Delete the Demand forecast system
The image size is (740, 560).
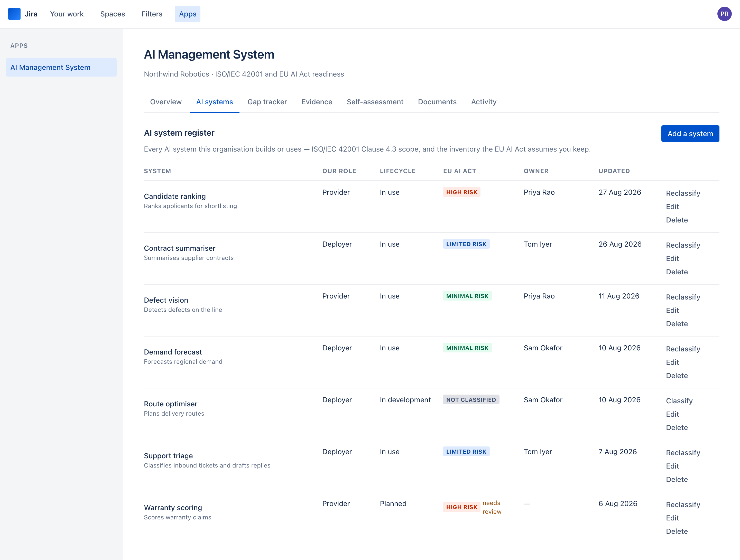tap(677, 376)
